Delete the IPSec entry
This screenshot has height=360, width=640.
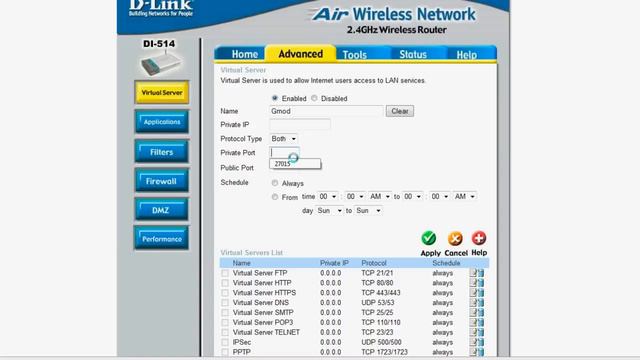pos(481,342)
